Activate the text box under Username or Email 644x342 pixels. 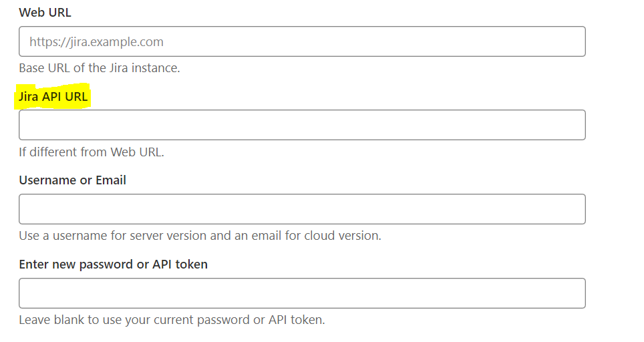pyautogui.click(x=302, y=209)
